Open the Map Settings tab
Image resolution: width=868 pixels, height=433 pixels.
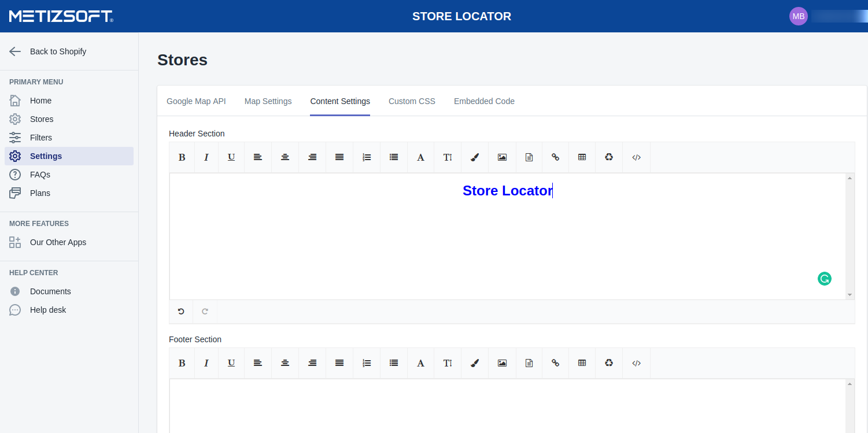[268, 101]
